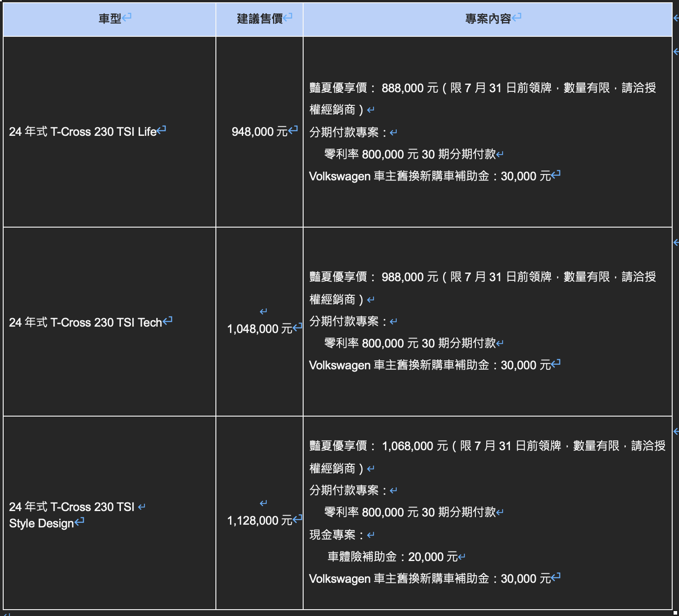This screenshot has width=679, height=616.
Task: Click zero-interest 800,000 元 line in Style Design row
Action: [x=409, y=512]
